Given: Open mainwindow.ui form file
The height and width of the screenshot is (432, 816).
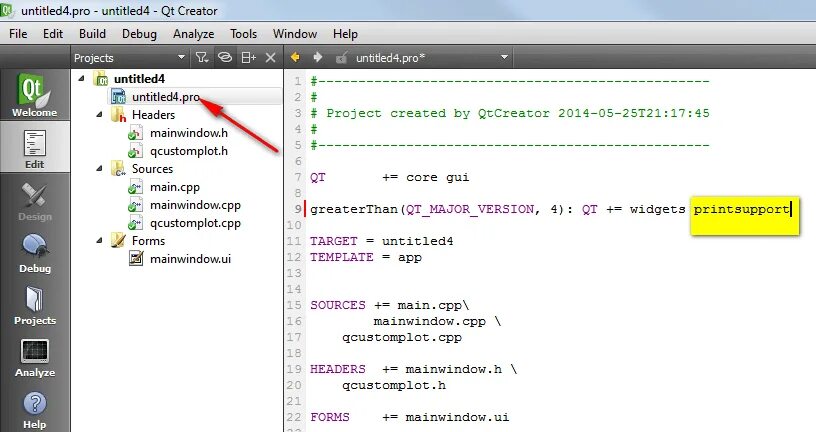Looking at the screenshot, I should tap(190, 259).
